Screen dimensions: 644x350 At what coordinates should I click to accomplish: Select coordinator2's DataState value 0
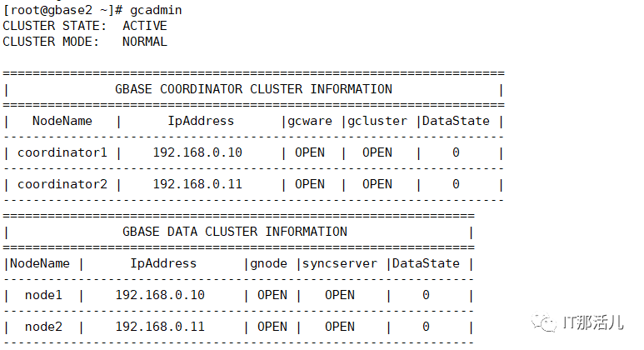(456, 184)
